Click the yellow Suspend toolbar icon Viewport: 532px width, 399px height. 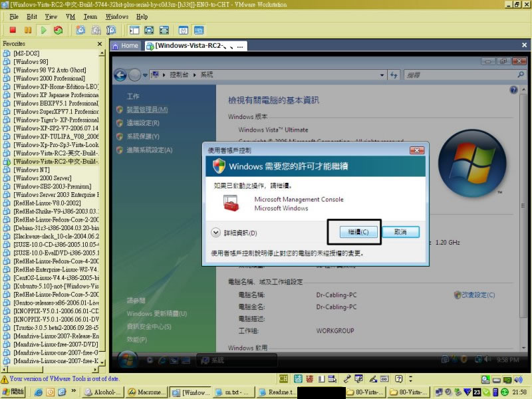coord(28,30)
